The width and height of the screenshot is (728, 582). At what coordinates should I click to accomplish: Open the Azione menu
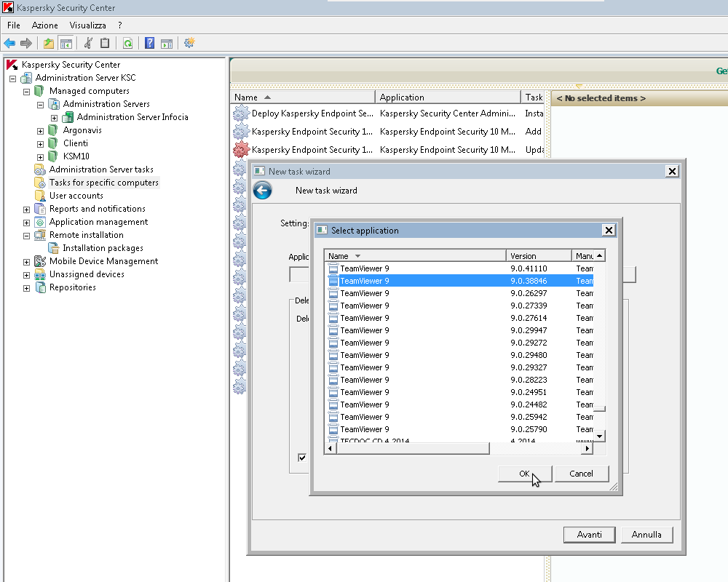point(44,25)
